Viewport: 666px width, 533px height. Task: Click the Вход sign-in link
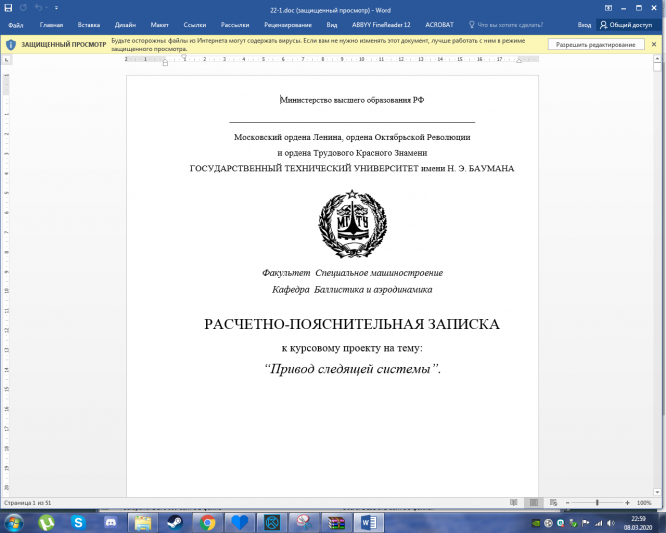click(584, 25)
